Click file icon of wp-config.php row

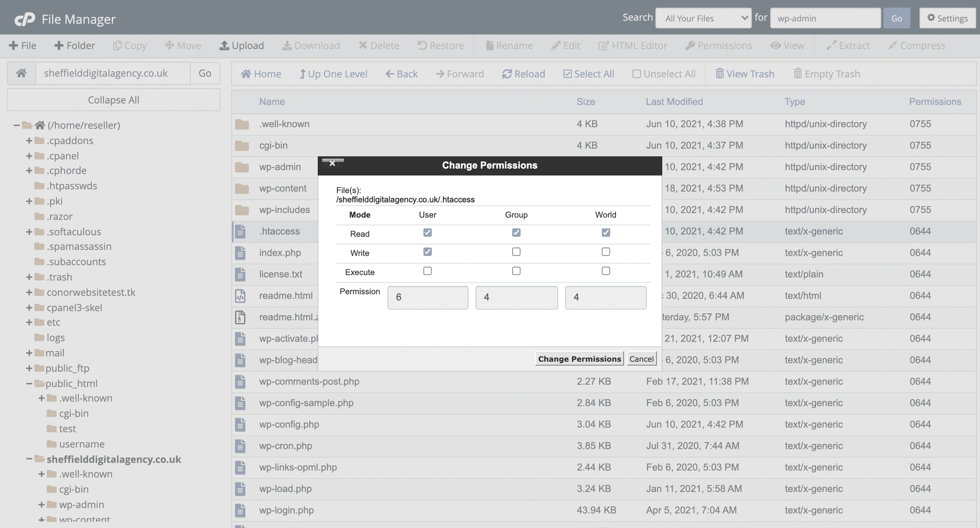240,425
